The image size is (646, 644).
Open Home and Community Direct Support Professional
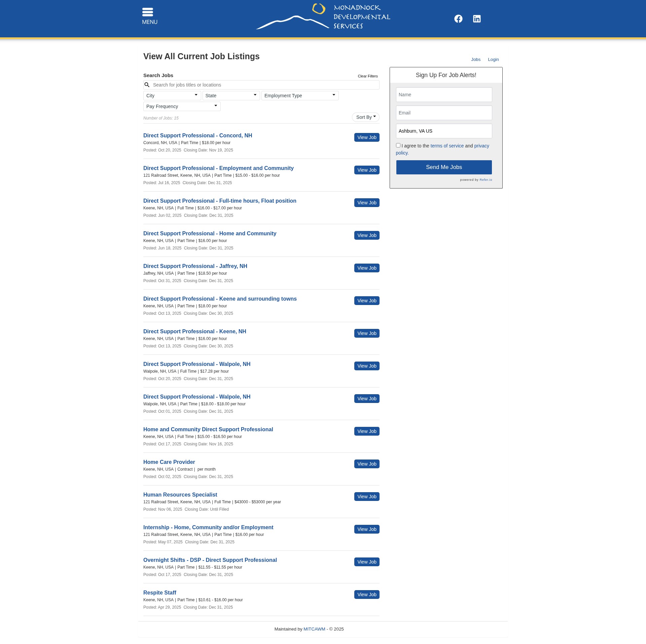coord(208,429)
